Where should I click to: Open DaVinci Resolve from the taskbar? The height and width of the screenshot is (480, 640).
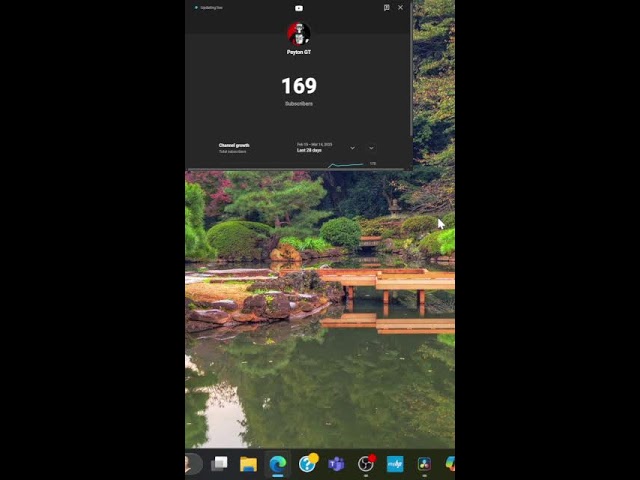point(424,464)
